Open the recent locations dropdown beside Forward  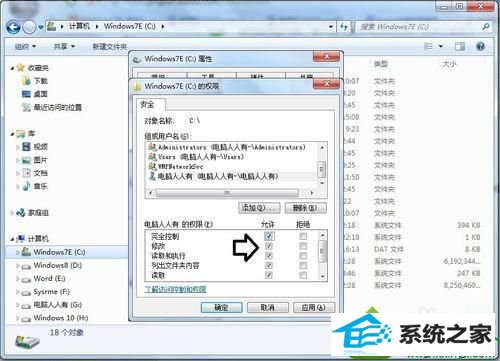(x=40, y=27)
